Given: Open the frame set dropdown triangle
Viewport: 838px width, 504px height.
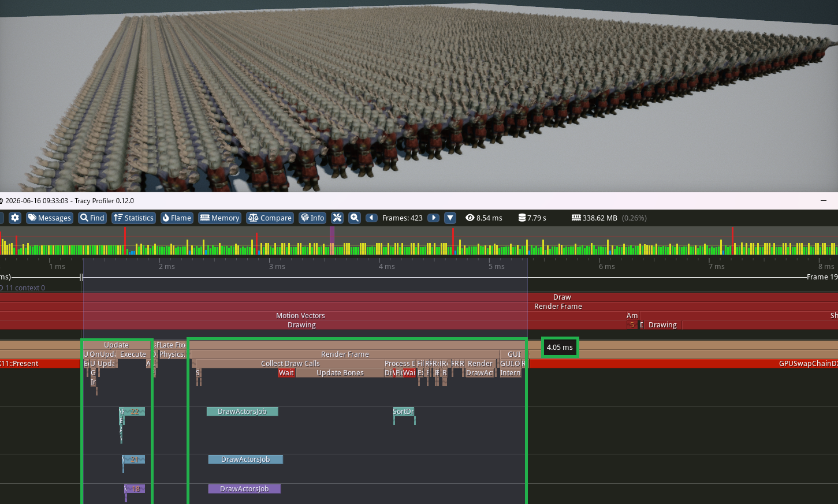Looking at the screenshot, I should tap(450, 218).
